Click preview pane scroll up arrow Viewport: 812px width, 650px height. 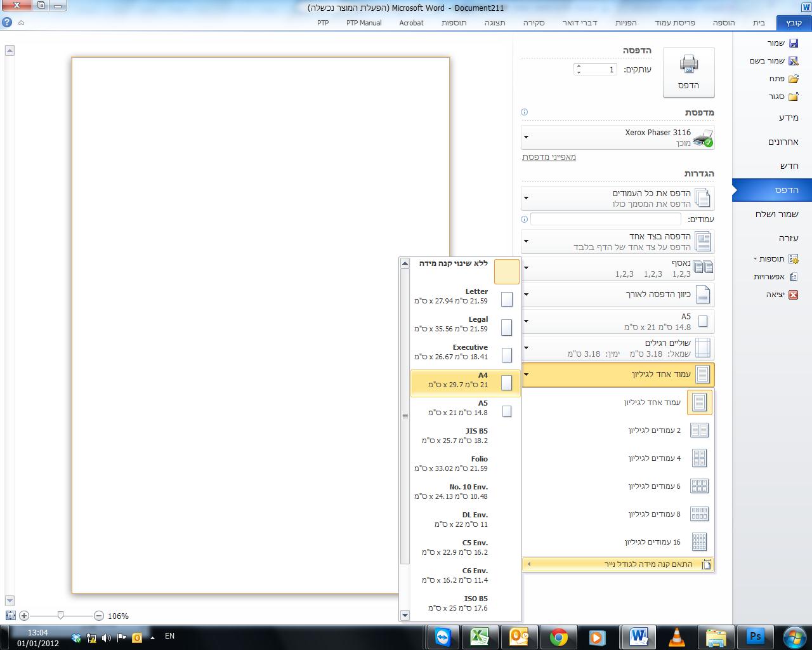point(10,50)
